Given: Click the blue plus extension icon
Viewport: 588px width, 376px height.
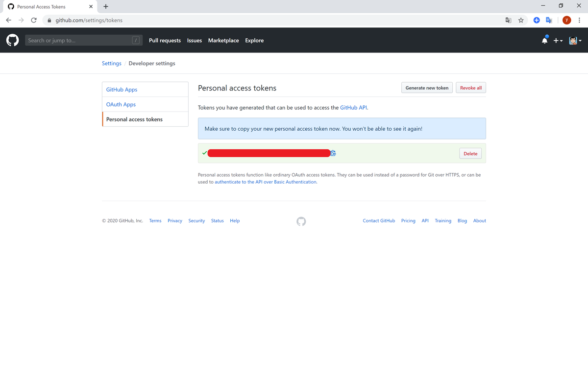Looking at the screenshot, I should pos(537,20).
